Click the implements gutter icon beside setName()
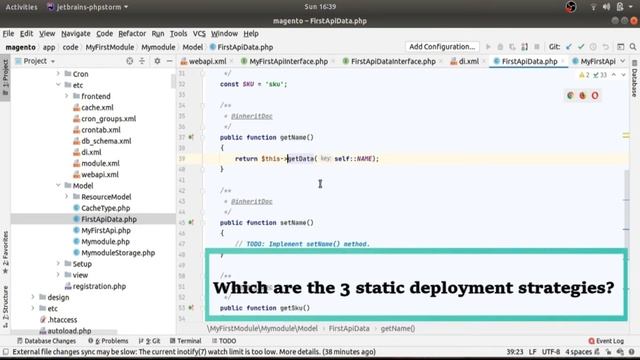The height and width of the screenshot is (360, 640). point(191,222)
